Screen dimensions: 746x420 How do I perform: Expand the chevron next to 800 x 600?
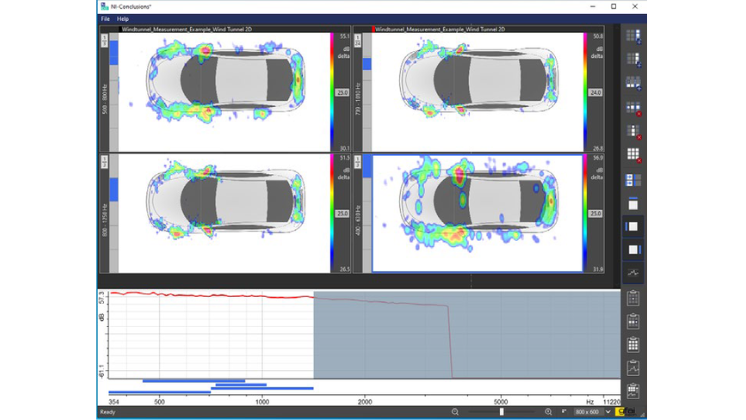pos(608,412)
